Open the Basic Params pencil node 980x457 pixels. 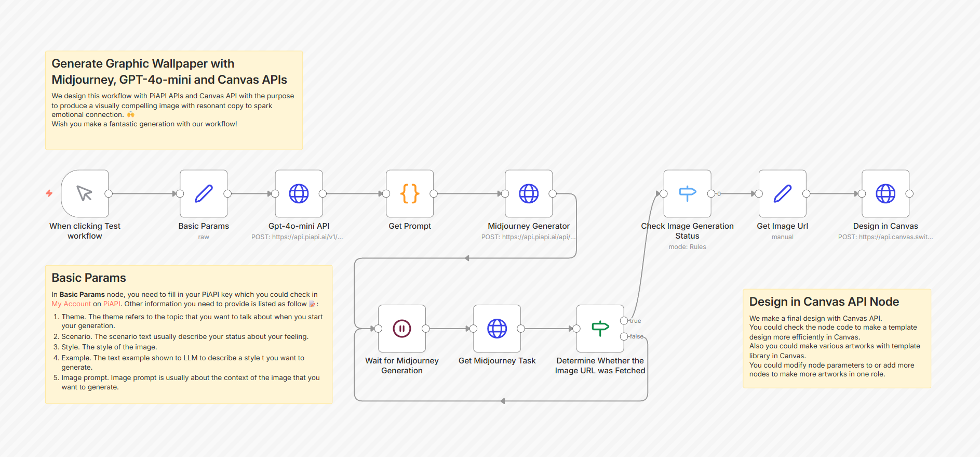click(204, 193)
